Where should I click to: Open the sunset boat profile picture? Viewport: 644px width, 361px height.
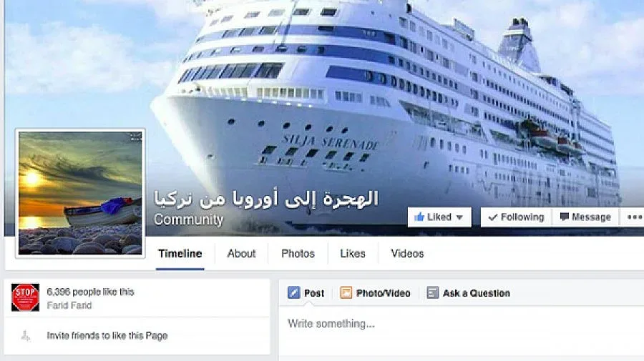80,193
